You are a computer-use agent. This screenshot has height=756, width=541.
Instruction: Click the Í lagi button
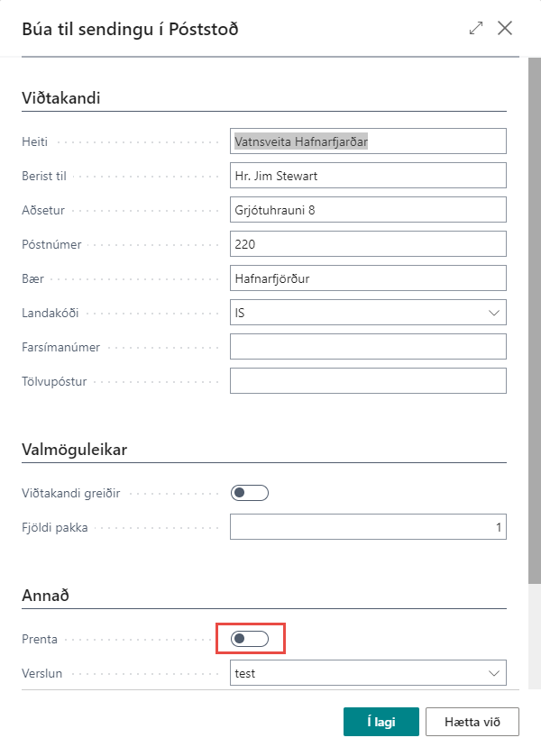(381, 722)
